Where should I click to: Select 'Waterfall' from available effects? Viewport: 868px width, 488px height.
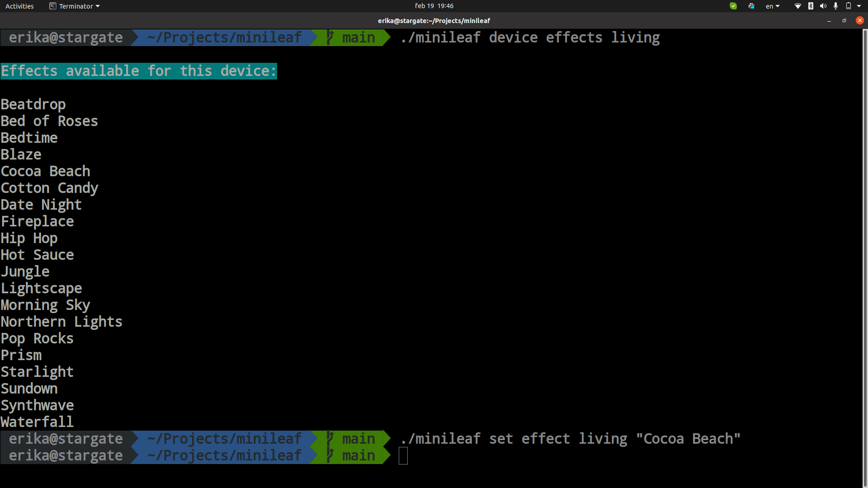(37, 422)
